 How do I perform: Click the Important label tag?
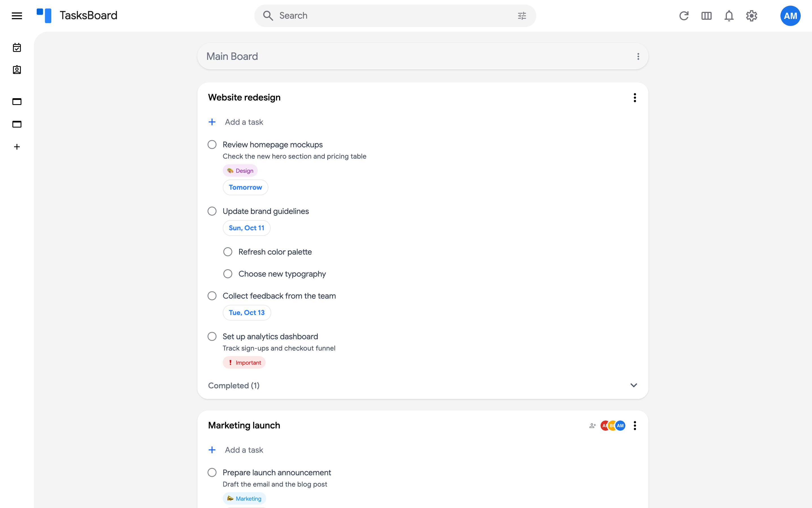(244, 363)
